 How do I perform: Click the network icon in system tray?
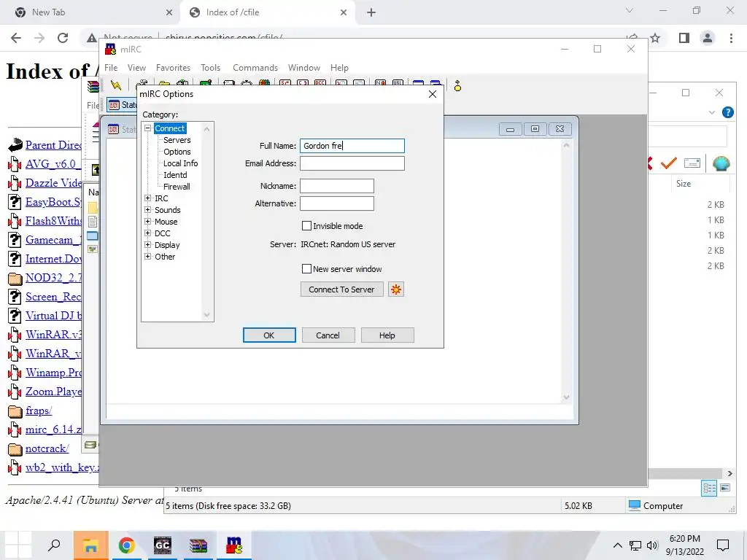[635, 545]
